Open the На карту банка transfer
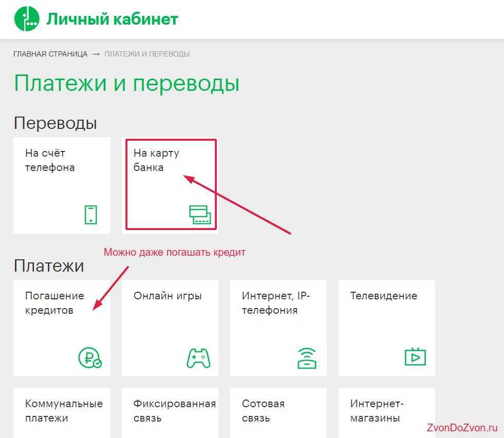 click(156, 160)
